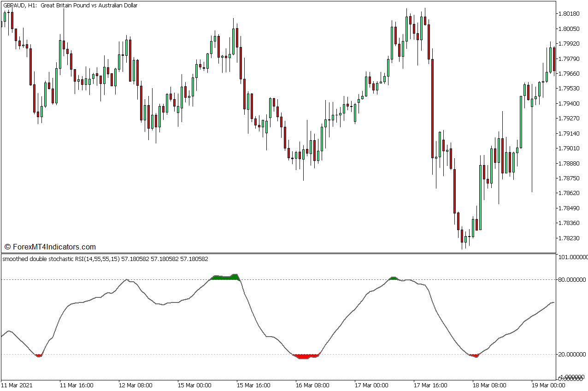Select the red oversold dots near 20 level
588x391 pixels.
pyautogui.click(x=305, y=356)
